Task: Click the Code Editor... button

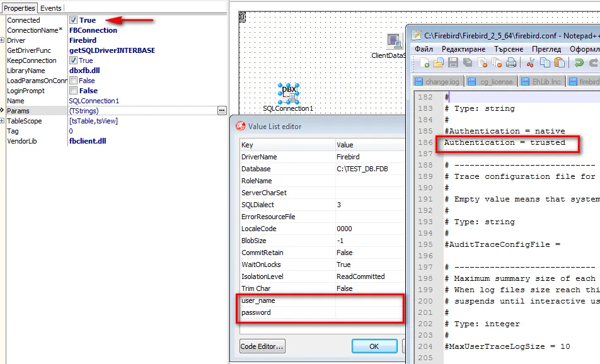Action: click(x=262, y=346)
